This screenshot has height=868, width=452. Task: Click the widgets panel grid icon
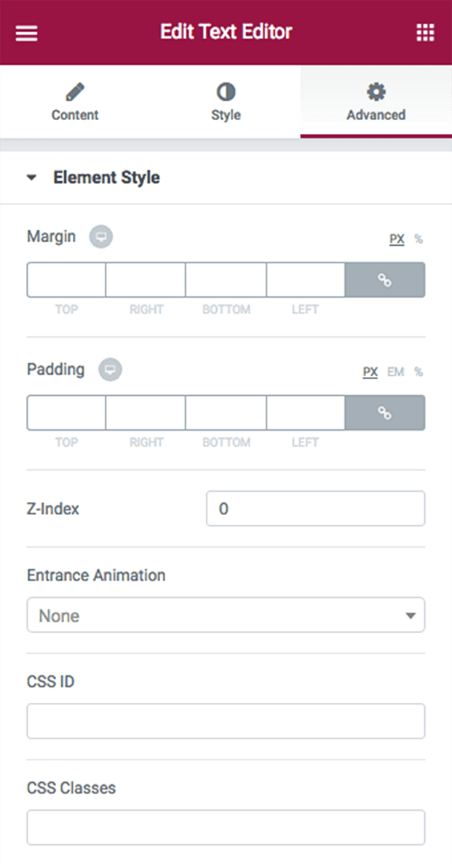(425, 31)
